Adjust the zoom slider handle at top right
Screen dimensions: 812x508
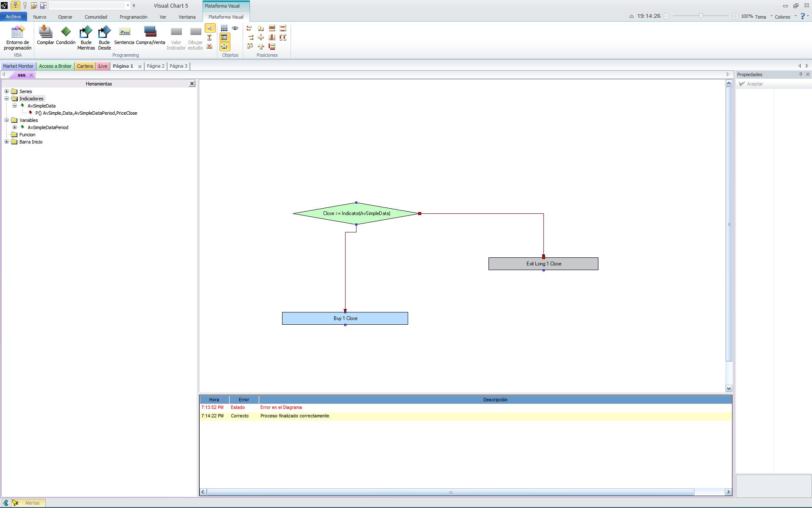point(701,16)
